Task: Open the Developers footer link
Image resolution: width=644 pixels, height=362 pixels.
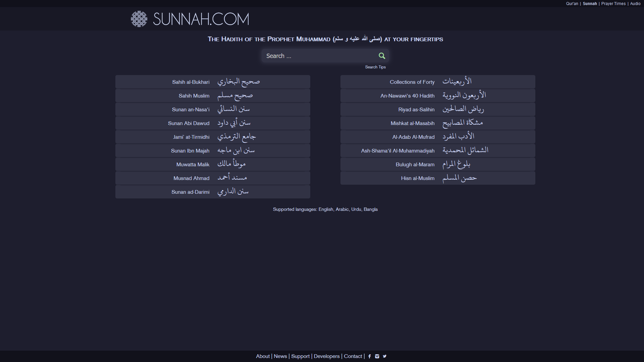Action: point(326,356)
